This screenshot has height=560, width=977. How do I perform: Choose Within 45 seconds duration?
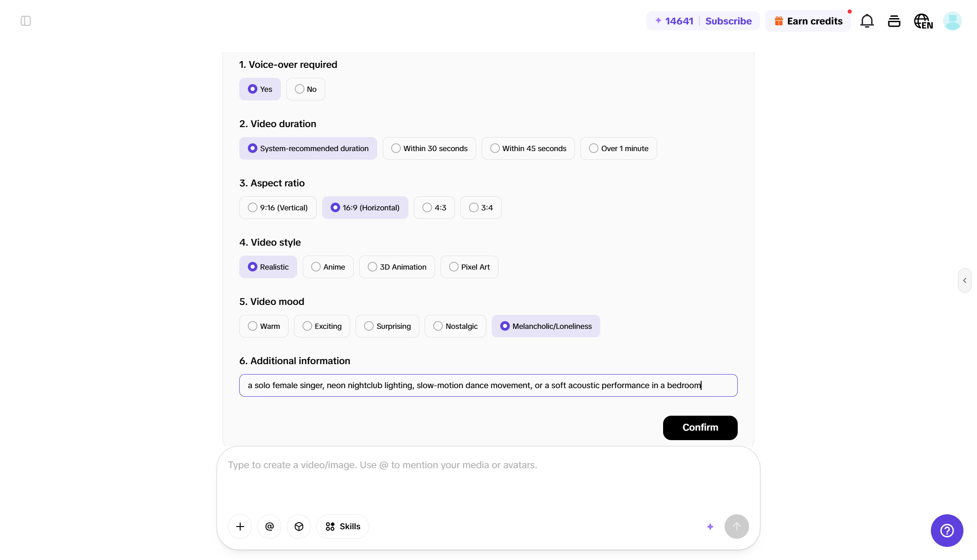pyautogui.click(x=528, y=148)
